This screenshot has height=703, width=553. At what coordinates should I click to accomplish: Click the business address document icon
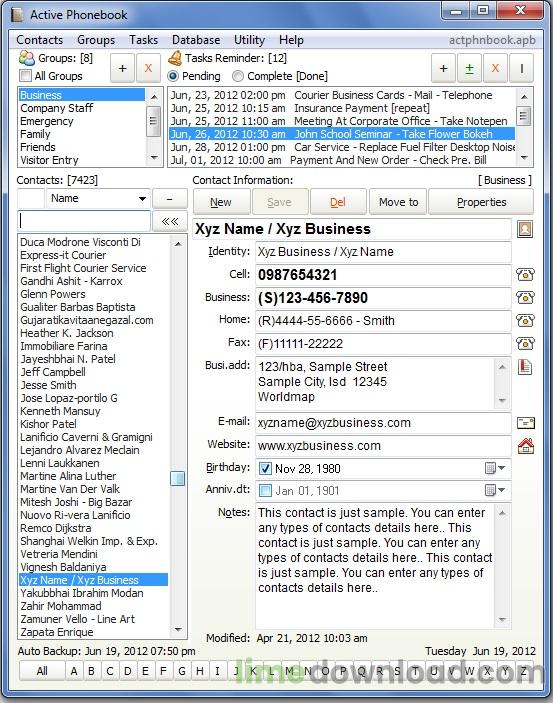click(525, 367)
